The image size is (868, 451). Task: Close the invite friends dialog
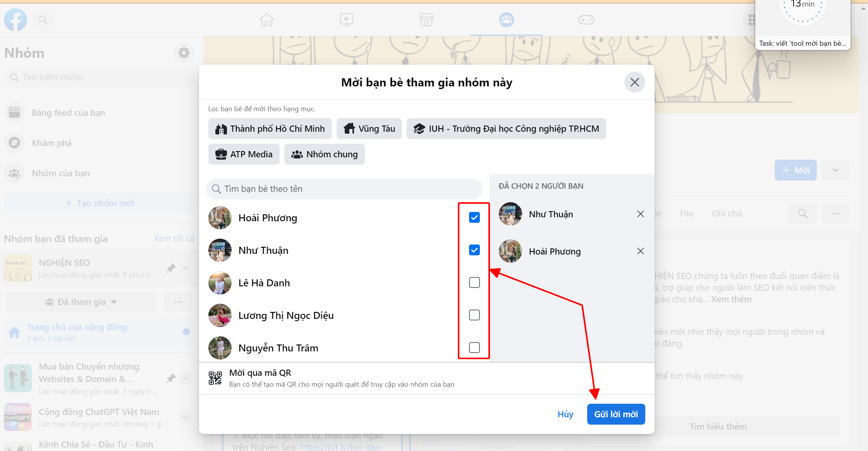[x=634, y=82]
